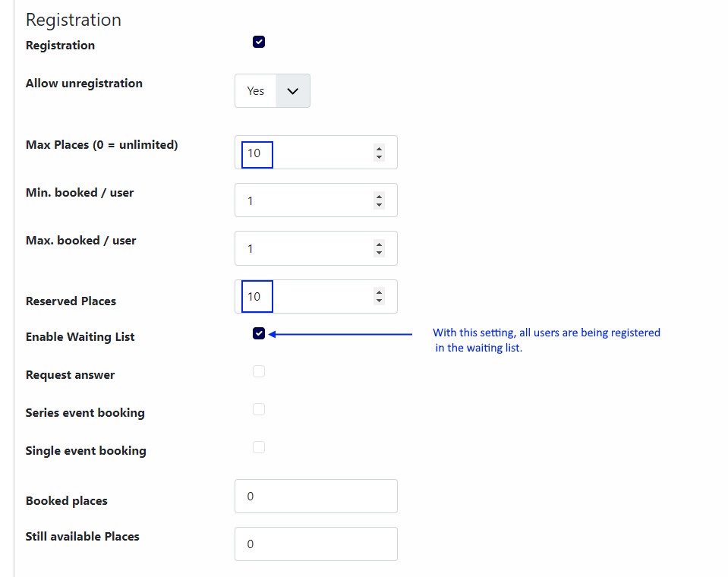
Task: Uncheck the Registration checkbox
Action: [259, 42]
